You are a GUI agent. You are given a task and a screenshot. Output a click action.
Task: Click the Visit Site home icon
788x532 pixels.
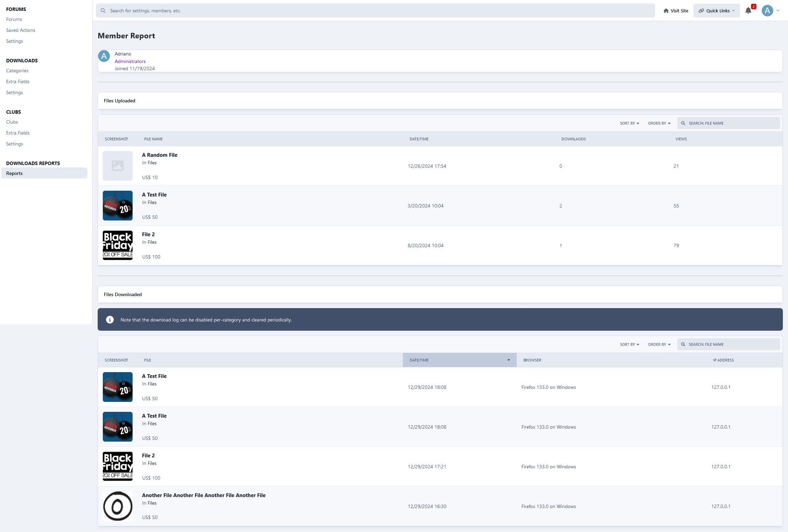pos(666,11)
